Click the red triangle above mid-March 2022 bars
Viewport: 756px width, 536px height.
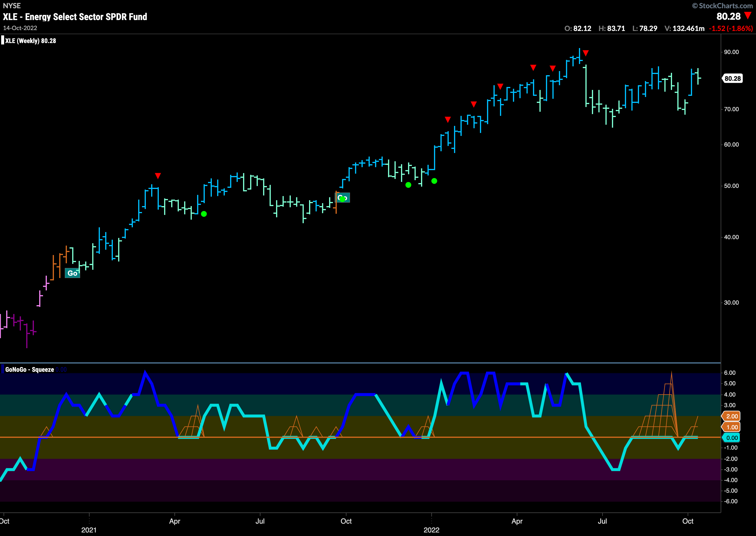tap(500, 86)
